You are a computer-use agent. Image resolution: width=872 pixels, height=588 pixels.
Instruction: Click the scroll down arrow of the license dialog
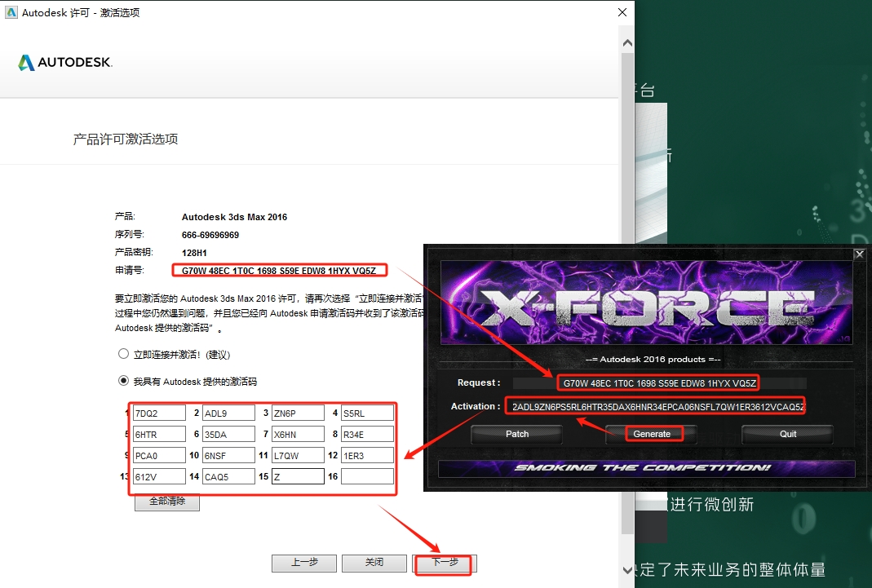pyautogui.click(x=627, y=570)
